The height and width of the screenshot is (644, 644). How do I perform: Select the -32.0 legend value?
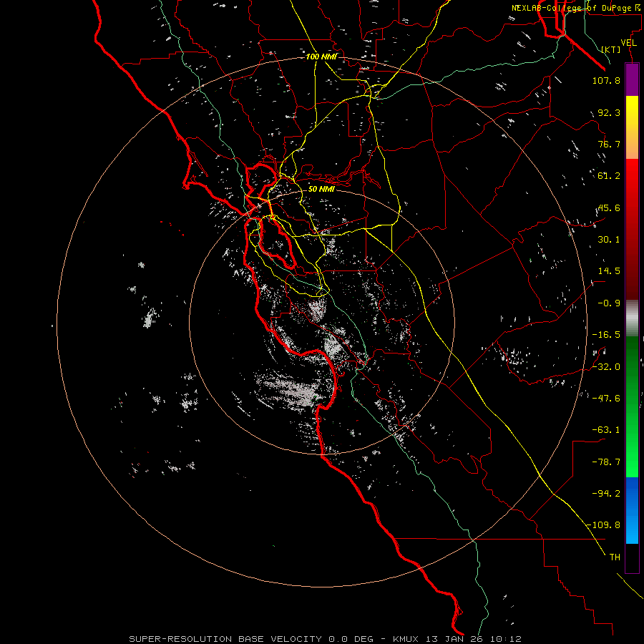click(606, 367)
